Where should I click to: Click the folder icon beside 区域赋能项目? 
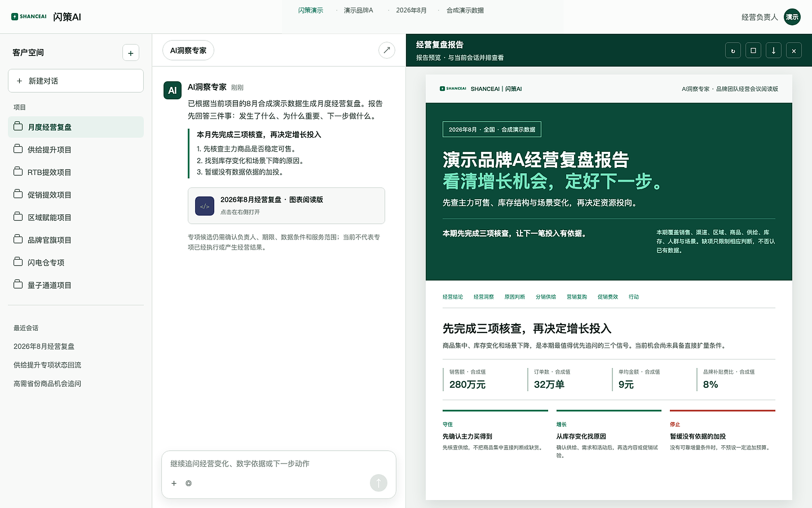coord(18,217)
